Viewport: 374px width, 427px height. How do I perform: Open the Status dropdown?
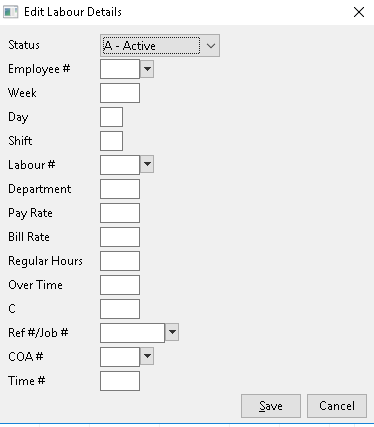tap(160, 45)
